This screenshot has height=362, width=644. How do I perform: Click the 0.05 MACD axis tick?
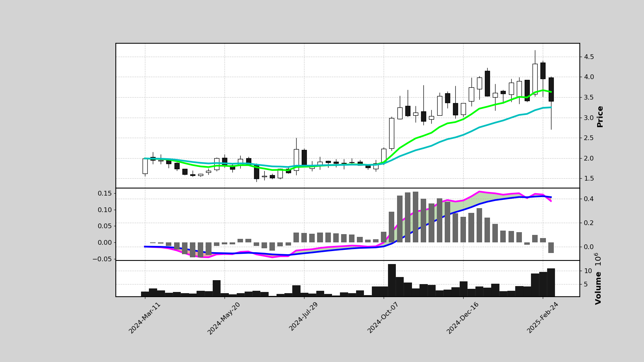(x=105, y=226)
